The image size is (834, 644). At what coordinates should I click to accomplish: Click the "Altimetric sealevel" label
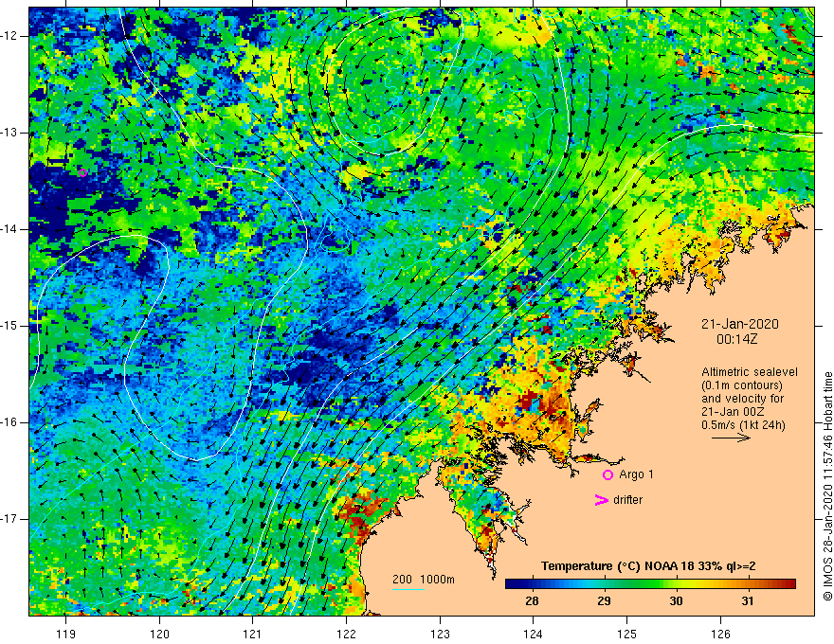pyautogui.click(x=750, y=372)
